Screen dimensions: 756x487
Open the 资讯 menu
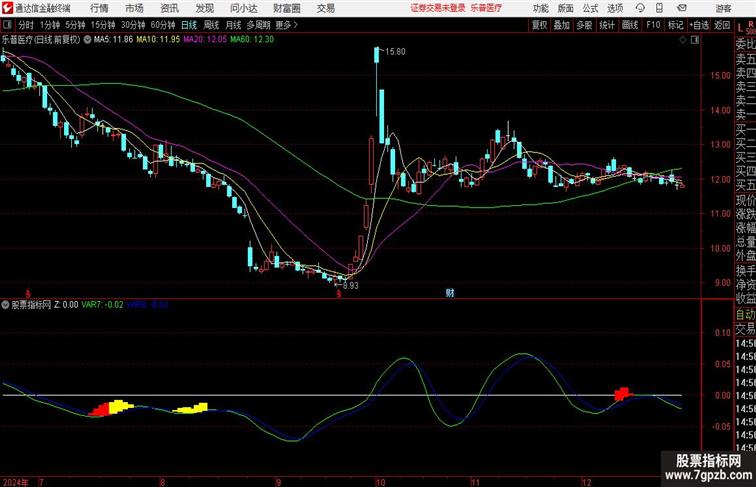click(x=169, y=8)
